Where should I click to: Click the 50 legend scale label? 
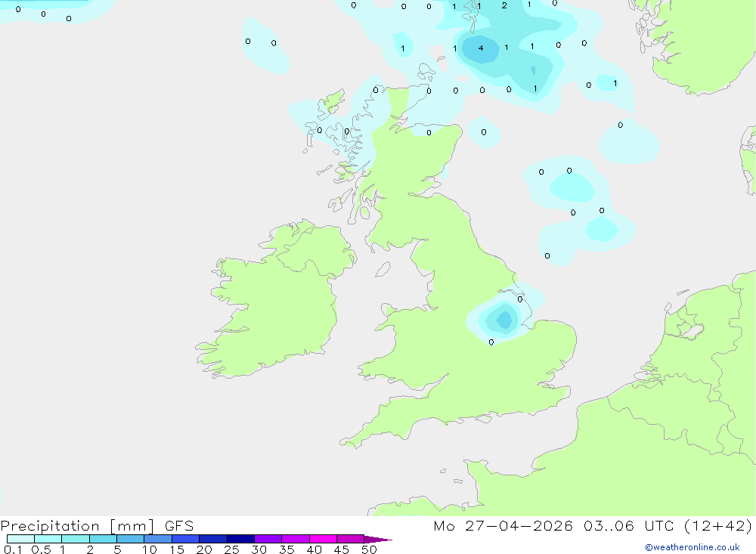point(370,549)
